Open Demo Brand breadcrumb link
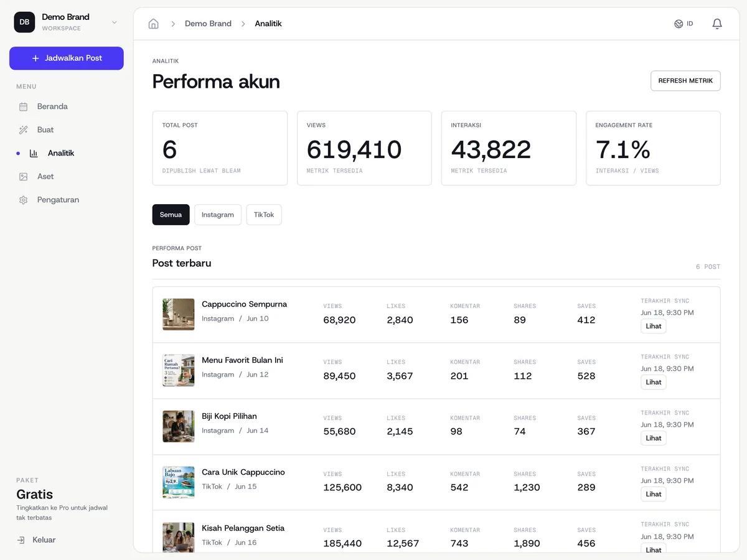Screen dimensions: 747x560 click(x=208, y=24)
